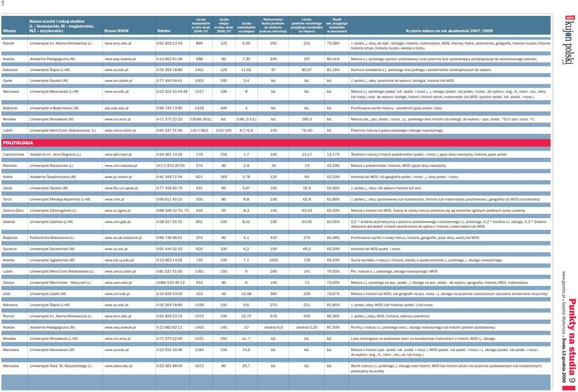Click phone number '0-34 361 14 25'
The width and height of the screenshot is (578, 392).
(x=170, y=155)
